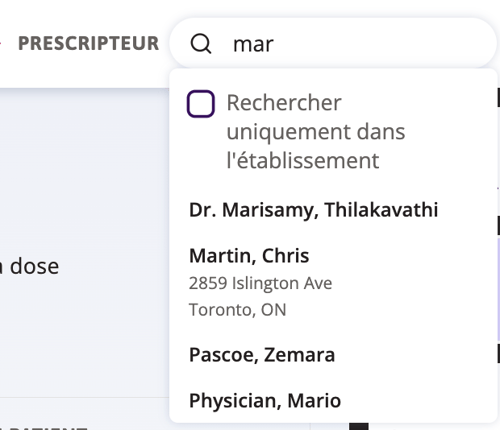Viewport: 500px width, 430px height.
Task: Click the PRESCRIPTEUR heading label
Action: [88, 43]
